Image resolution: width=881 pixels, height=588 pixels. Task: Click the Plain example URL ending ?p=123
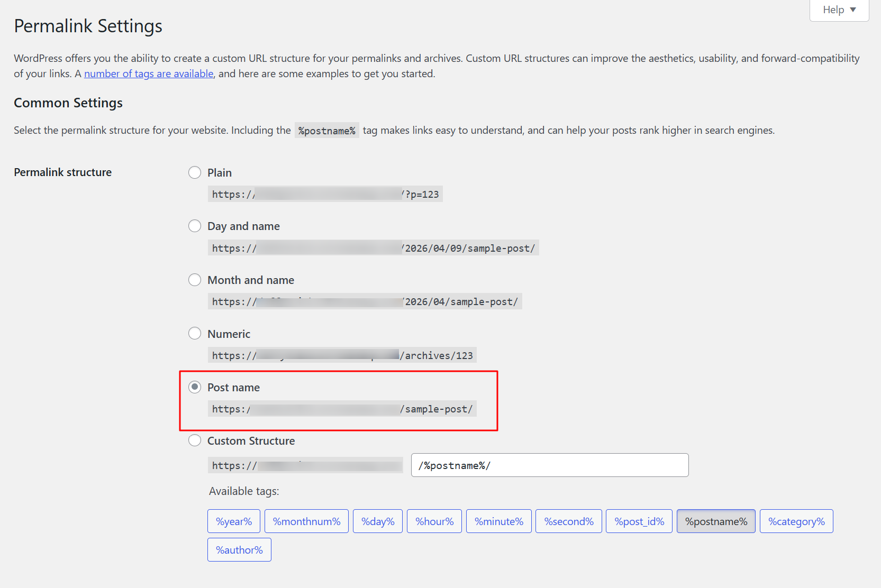(x=325, y=194)
